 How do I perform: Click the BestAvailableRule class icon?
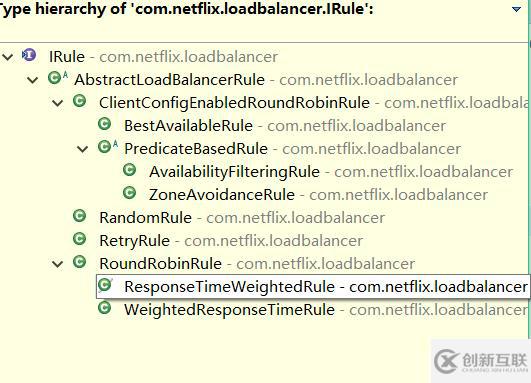pos(105,124)
